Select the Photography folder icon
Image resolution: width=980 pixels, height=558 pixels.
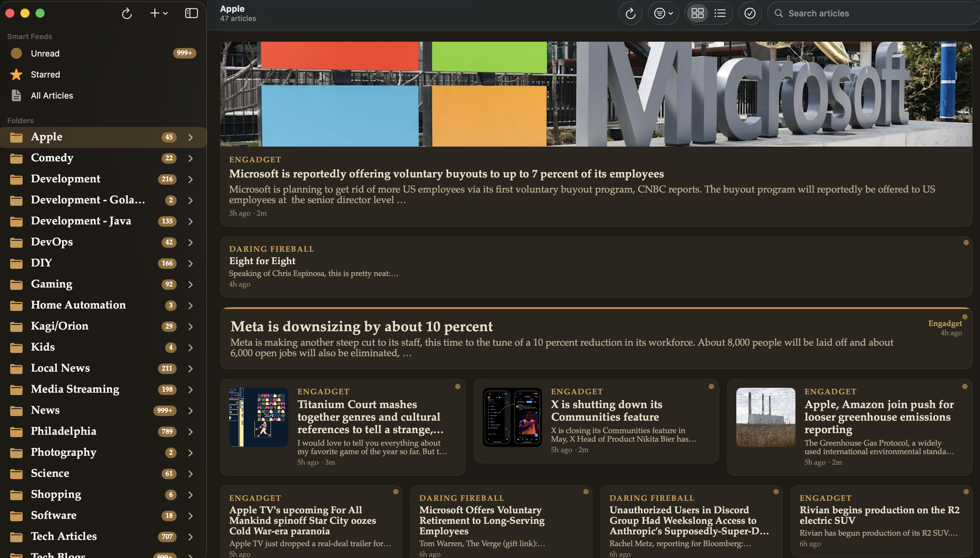click(16, 453)
